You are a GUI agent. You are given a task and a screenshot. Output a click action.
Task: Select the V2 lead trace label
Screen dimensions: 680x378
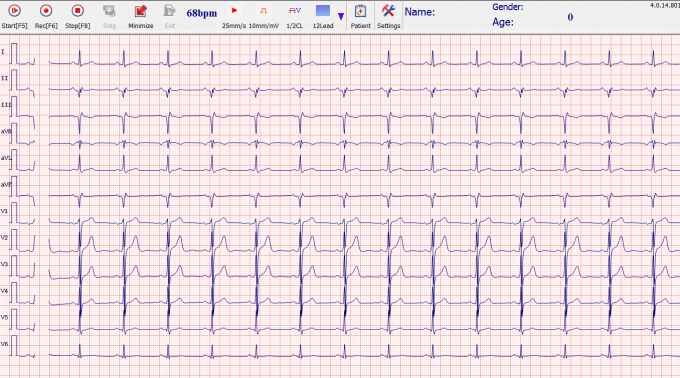4,238
